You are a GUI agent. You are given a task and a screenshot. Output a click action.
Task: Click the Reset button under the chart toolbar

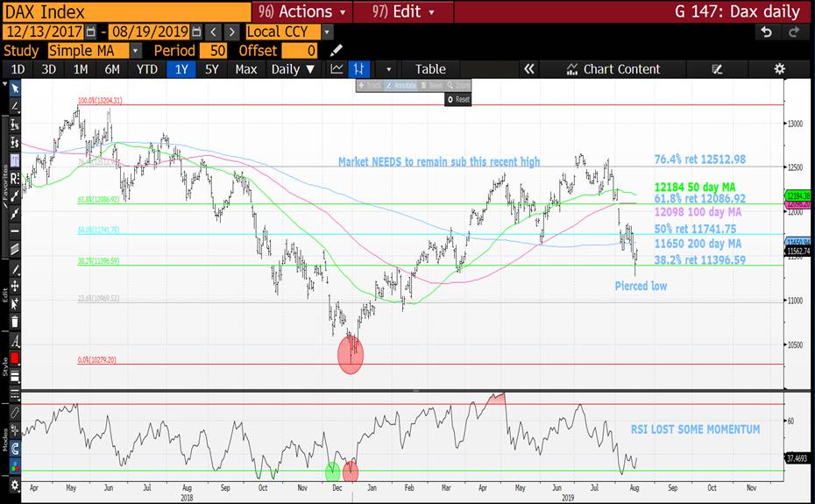[x=458, y=99]
